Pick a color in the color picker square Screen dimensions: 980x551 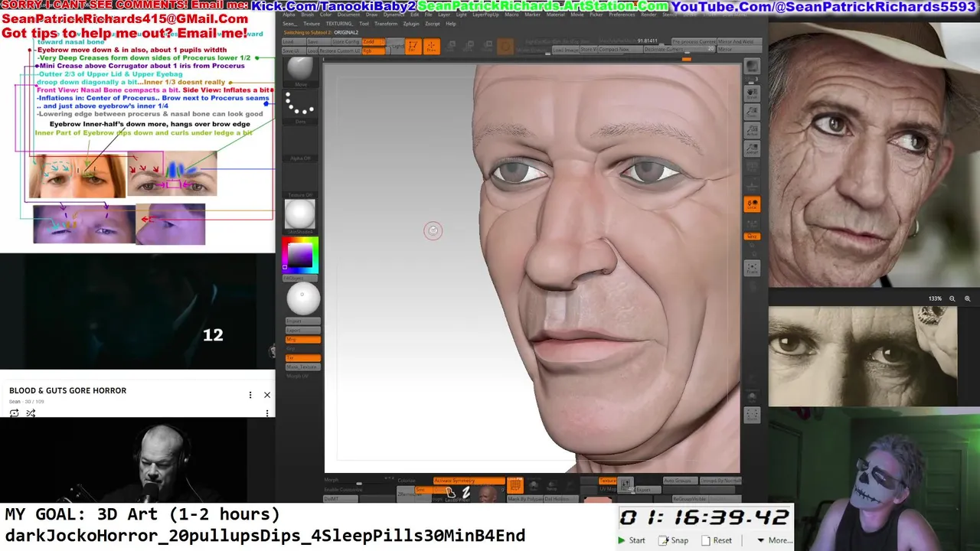[299, 254]
